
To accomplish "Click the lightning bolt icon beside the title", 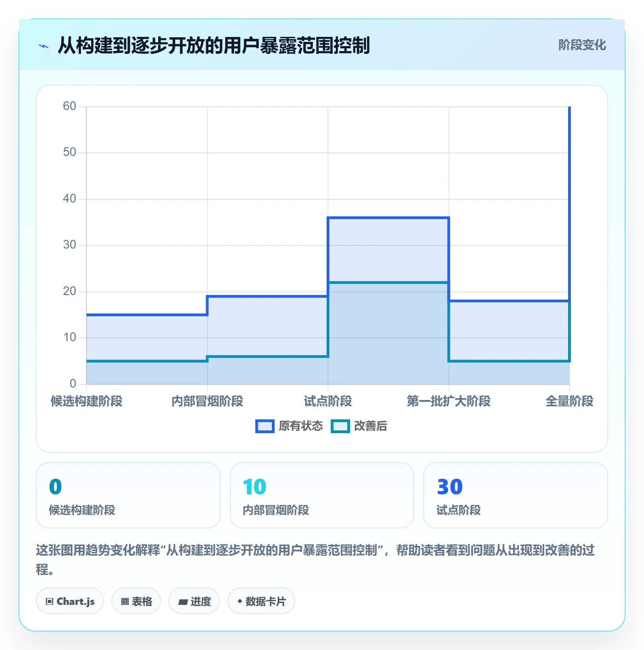I will coord(44,46).
